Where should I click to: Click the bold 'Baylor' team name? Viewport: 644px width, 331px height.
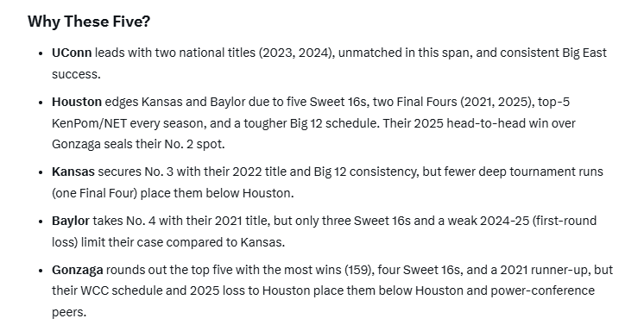(70, 221)
